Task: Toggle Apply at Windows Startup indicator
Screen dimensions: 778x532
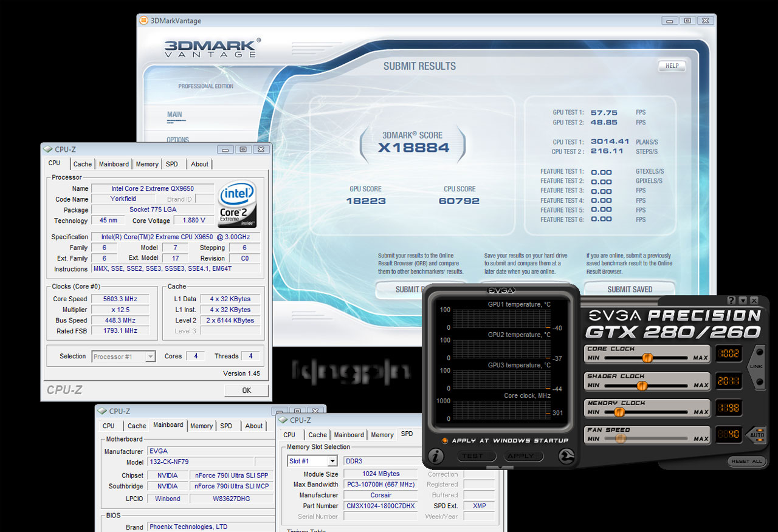Action: (444, 440)
